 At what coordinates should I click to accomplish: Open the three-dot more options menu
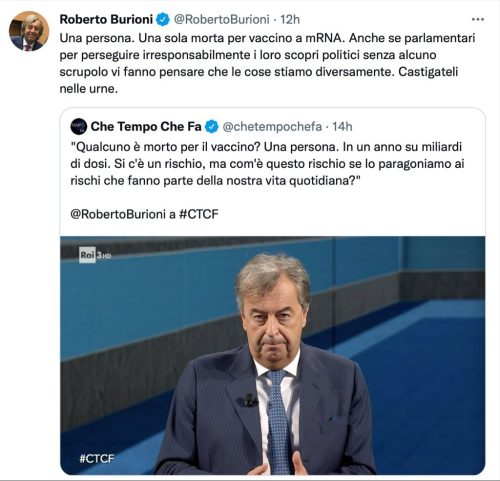[478, 20]
